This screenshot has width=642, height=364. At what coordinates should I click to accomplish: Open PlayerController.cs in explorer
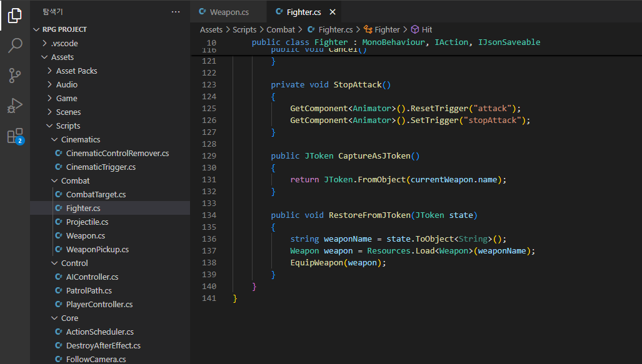[99, 304]
